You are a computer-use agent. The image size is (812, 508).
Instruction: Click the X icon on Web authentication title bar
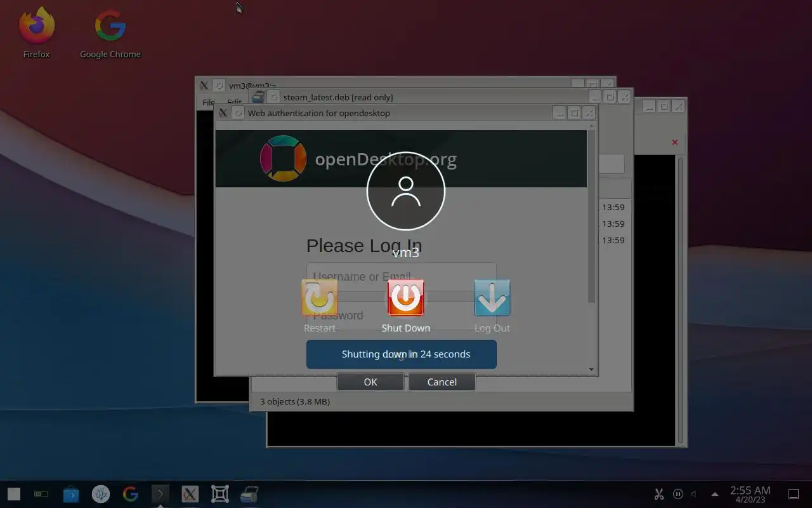223,113
